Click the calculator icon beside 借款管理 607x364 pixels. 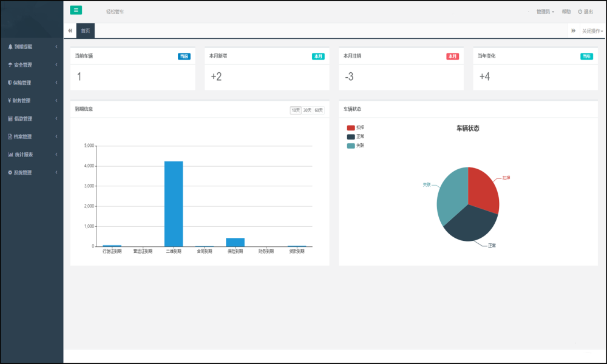(x=10, y=118)
